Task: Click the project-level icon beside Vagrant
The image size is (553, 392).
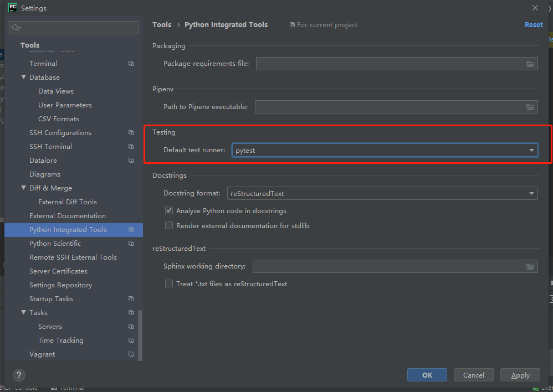Action: point(131,354)
